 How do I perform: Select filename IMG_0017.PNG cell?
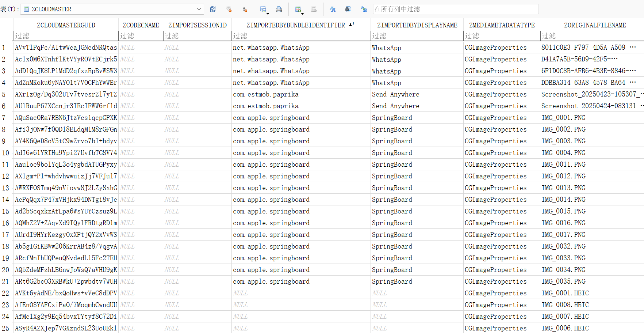[x=592, y=235]
